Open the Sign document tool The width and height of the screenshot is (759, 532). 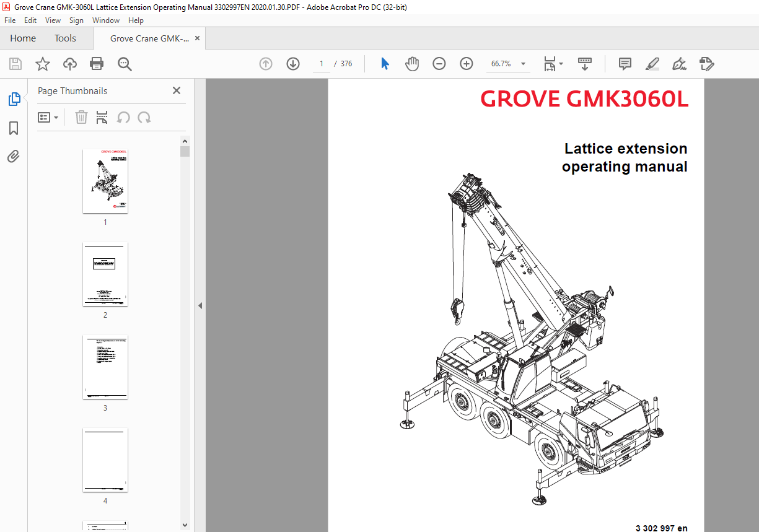click(x=679, y=64)
